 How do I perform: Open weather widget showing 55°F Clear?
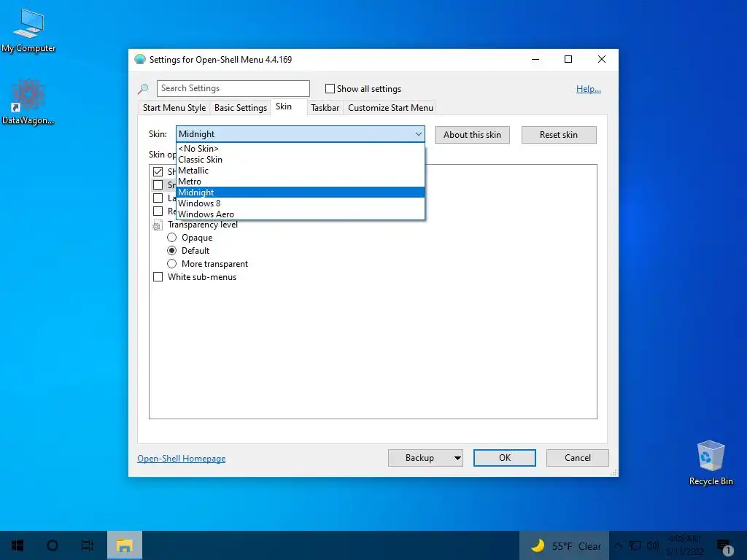coord(565,545)
